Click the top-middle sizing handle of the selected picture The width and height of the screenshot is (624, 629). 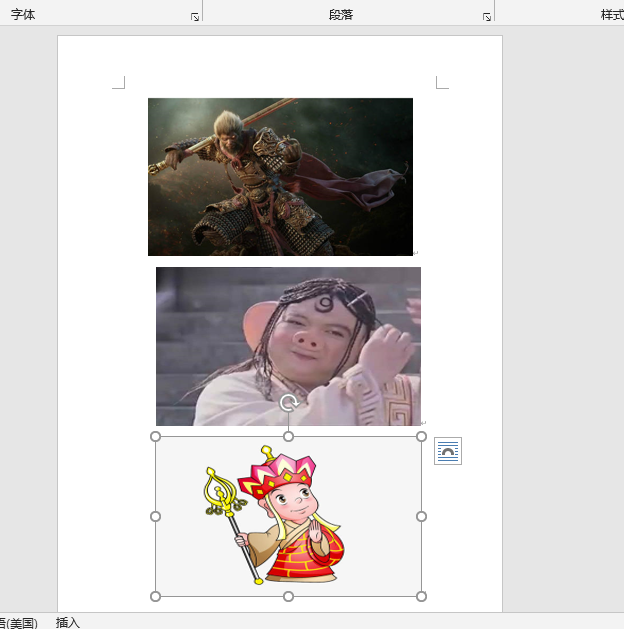click(x=288, y=436)
